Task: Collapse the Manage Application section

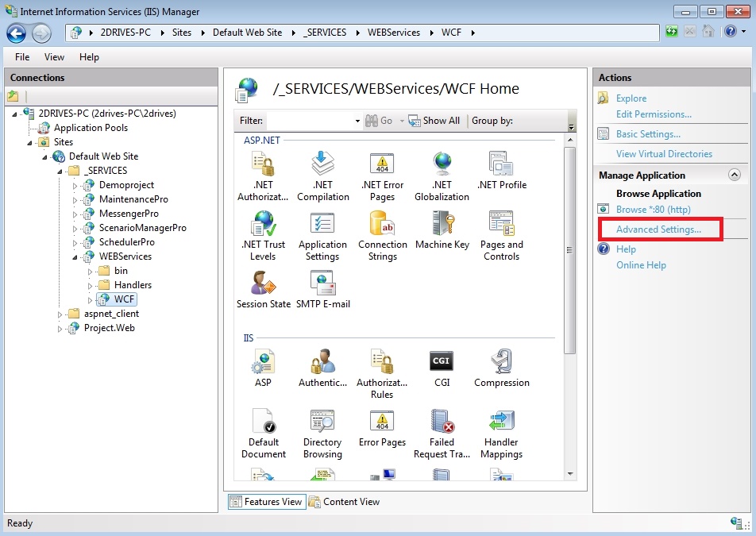Action: pyautogui.click(x=735, y=175)
